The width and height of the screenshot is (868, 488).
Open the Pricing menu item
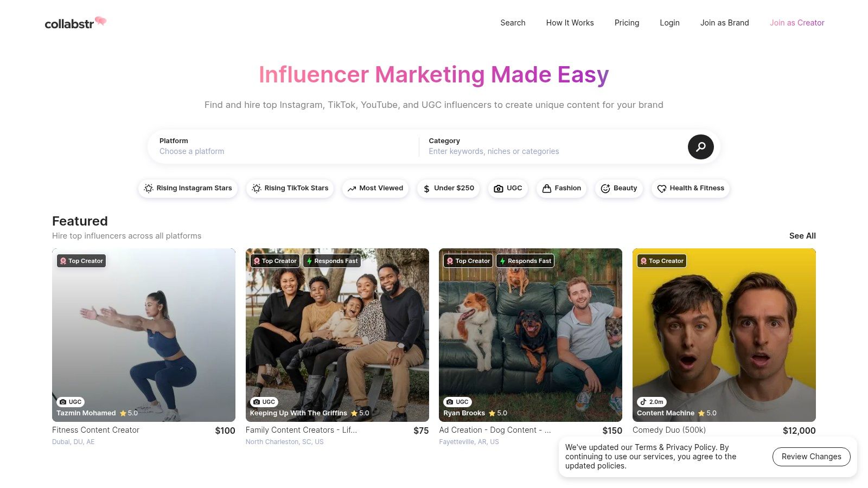627,23
